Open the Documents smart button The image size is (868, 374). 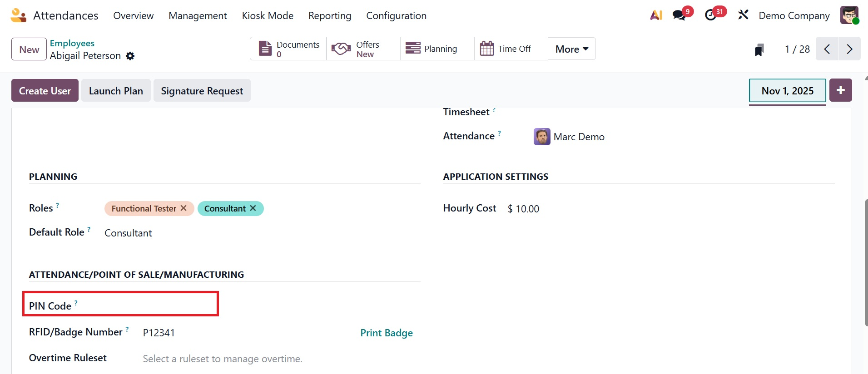tap(288, 49)
